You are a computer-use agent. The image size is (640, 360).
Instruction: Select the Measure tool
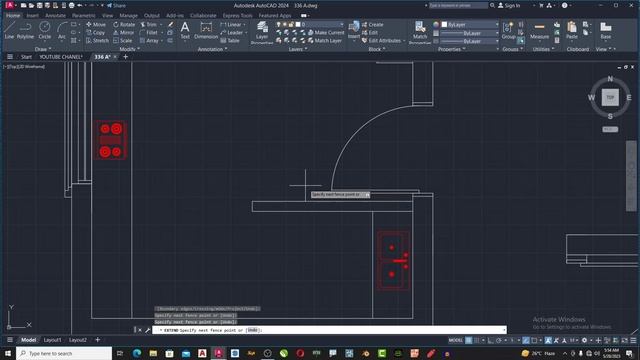539,30
